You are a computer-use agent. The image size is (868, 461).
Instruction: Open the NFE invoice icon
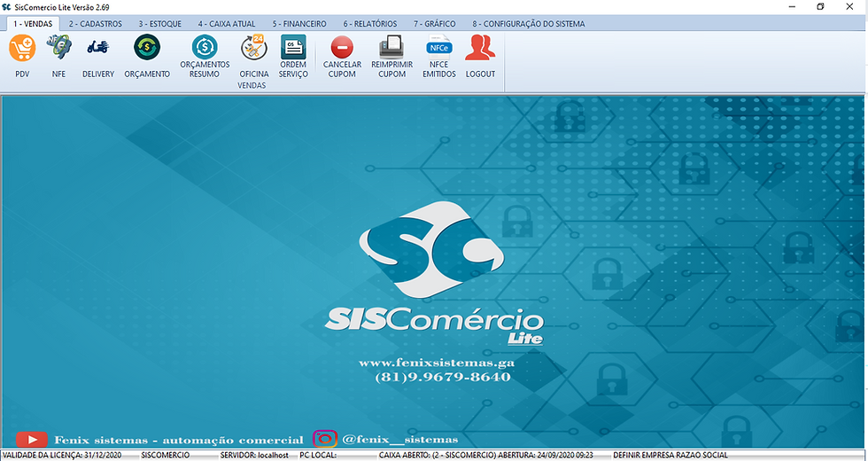58,47
